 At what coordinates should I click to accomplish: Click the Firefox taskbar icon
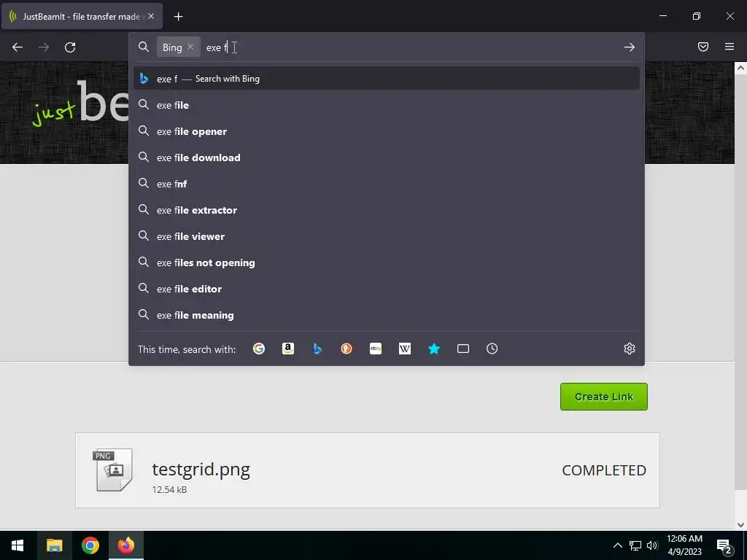pyautogui.click(x=126, y=545)
